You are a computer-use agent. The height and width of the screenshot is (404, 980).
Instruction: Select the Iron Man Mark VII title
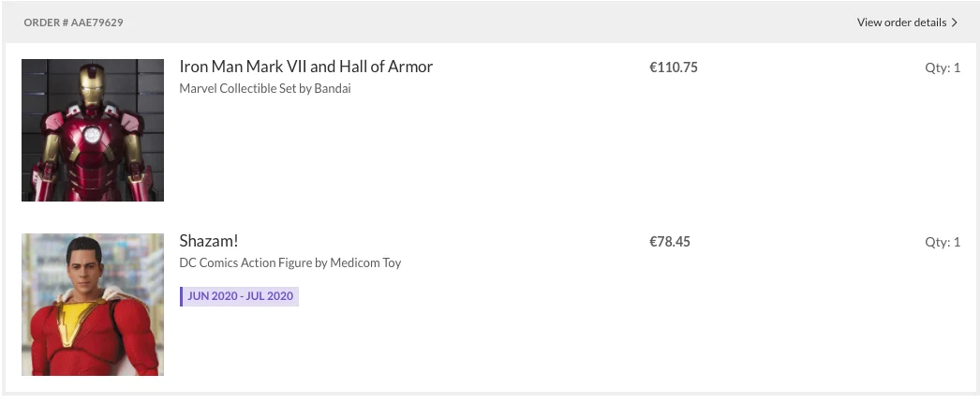click(305, 67)
